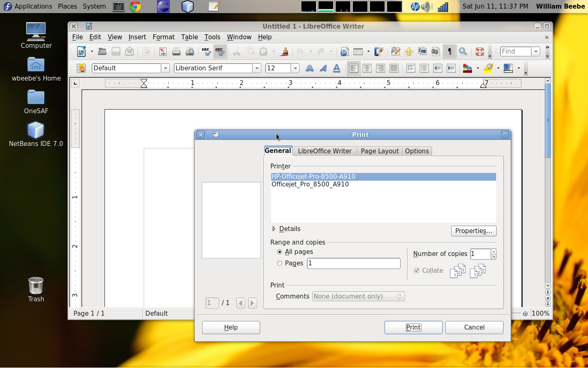Set Centered paragraph alignment

(367, 68)
